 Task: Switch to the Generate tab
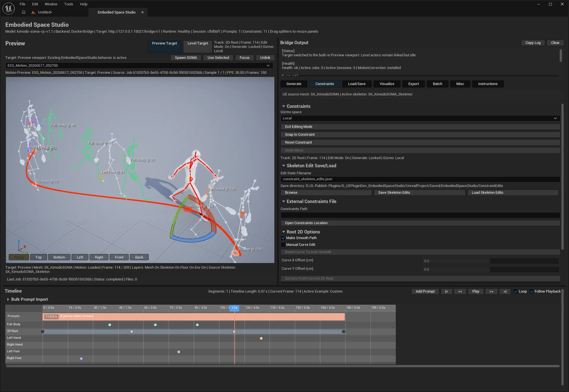(294, 84)
